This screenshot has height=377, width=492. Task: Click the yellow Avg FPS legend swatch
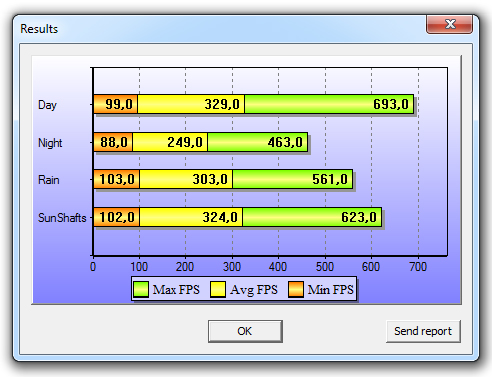(218, 289)
